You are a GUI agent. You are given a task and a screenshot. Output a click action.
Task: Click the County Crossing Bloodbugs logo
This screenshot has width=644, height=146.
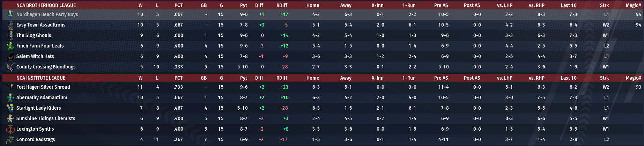point(10,67)
